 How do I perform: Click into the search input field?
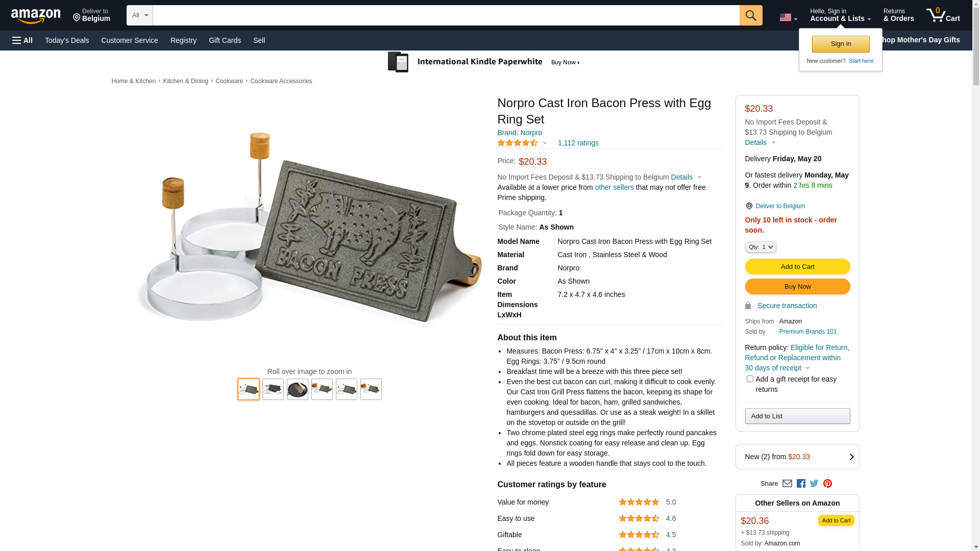(x=446, y=15)
